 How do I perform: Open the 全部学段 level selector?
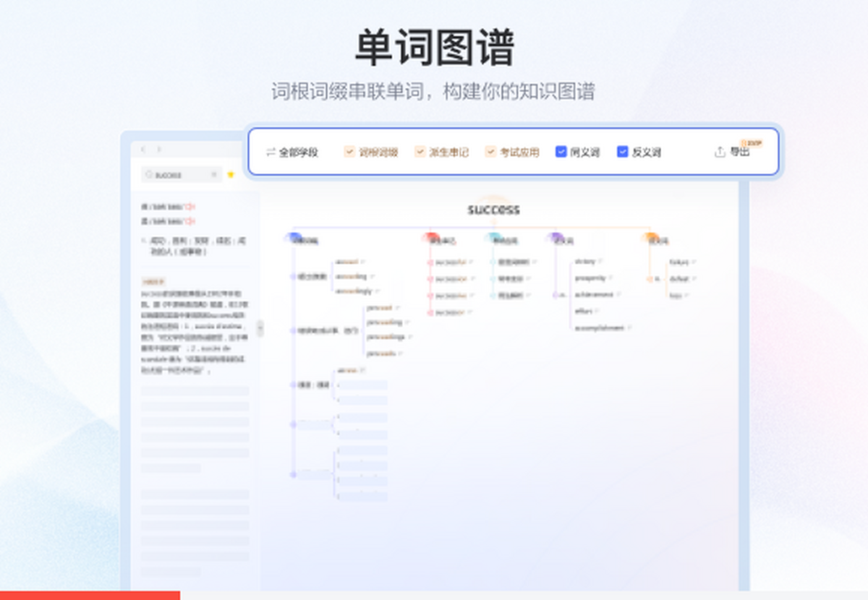[292, 153]
